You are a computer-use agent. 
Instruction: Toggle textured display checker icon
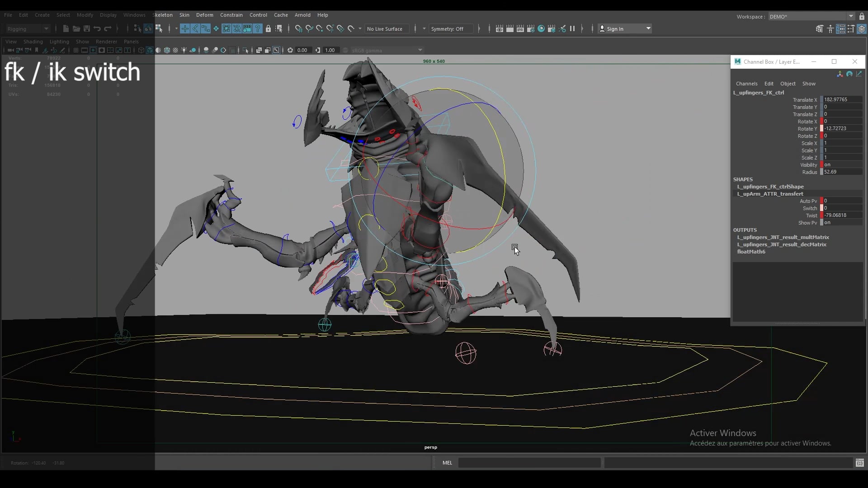(175, 50)
